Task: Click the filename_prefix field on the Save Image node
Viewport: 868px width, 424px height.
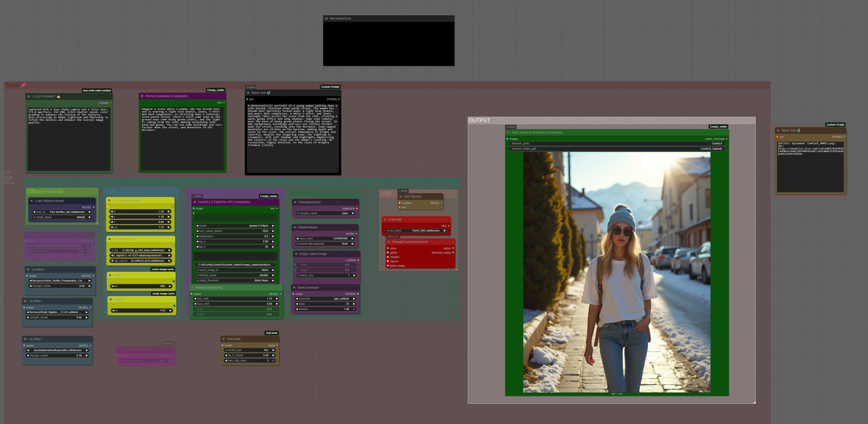Action: 616,144
